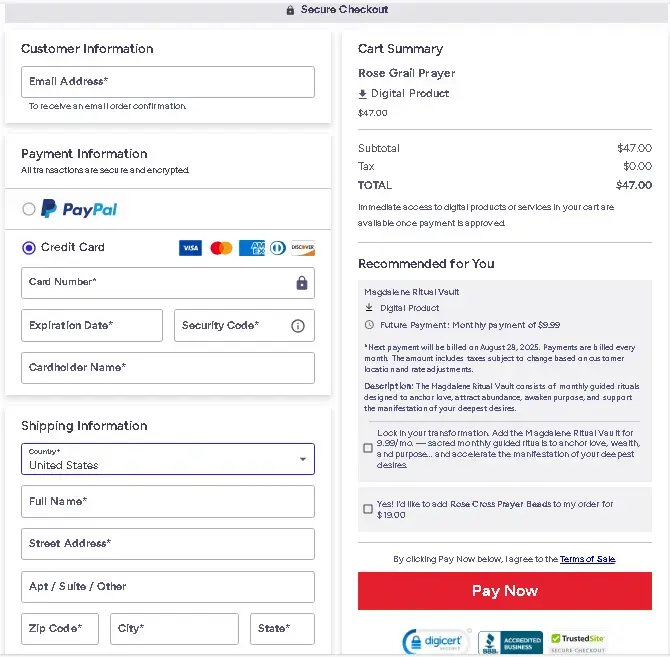Check the Magdalene Ritual Vault offer box
Viewport: 670px width, 657px height.
[x=368, y=448]
